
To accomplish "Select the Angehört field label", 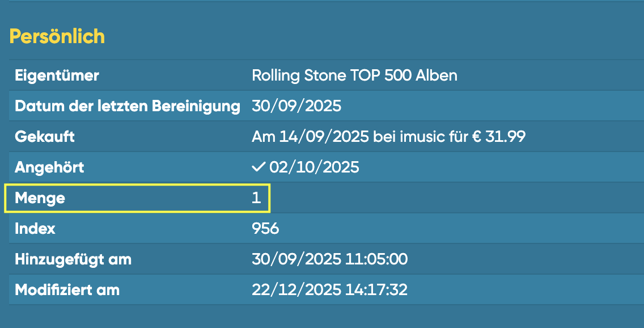I will tap(49, 167).
